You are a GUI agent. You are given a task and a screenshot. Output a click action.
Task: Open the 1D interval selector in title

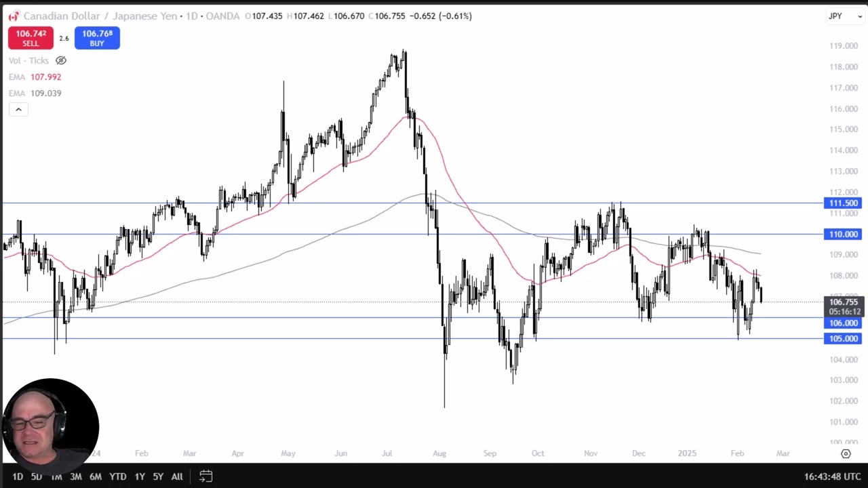tap(192, 16)
